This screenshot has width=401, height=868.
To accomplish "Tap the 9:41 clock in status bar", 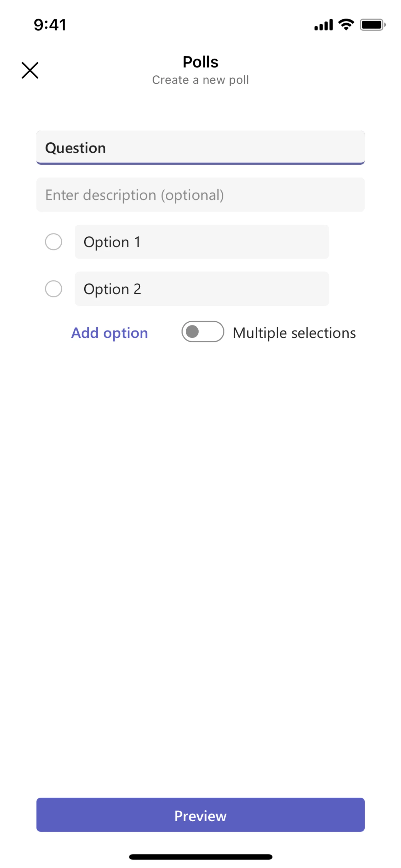I will pyautogui.click(x=50, y=25).
